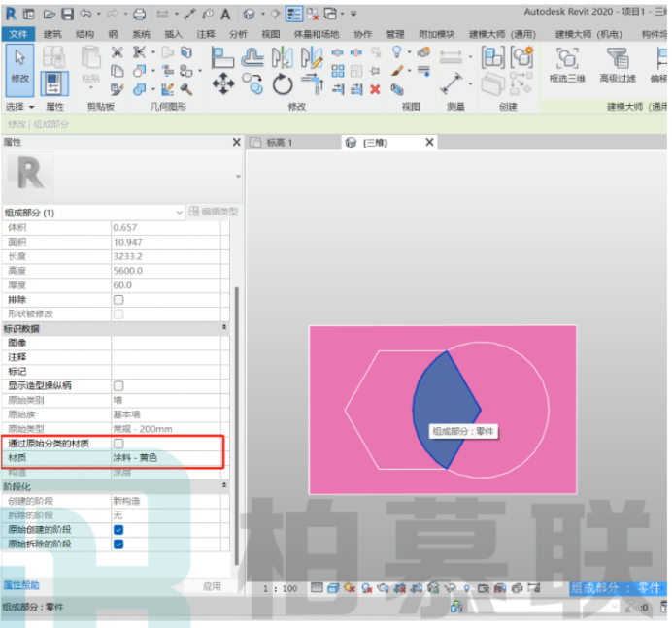Click the 注释 property value field
The height and width of the screenshot is (628, 672).
point(166,357)
